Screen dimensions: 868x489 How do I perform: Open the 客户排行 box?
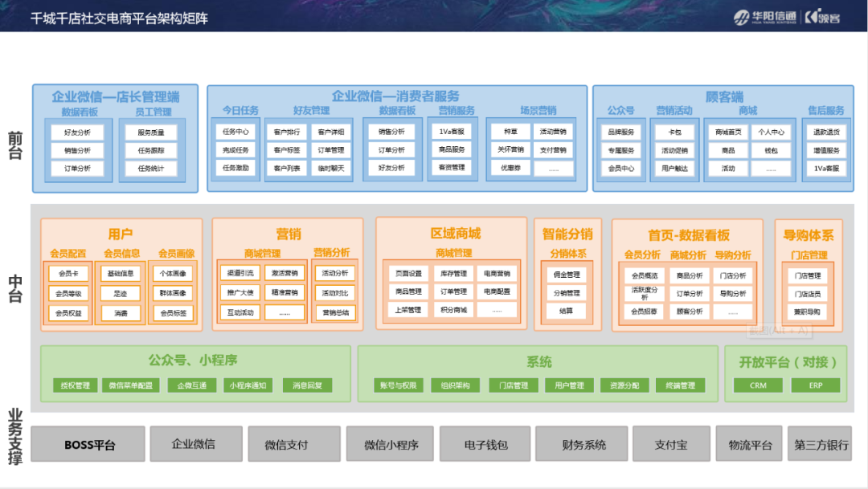tap(287, 132)
